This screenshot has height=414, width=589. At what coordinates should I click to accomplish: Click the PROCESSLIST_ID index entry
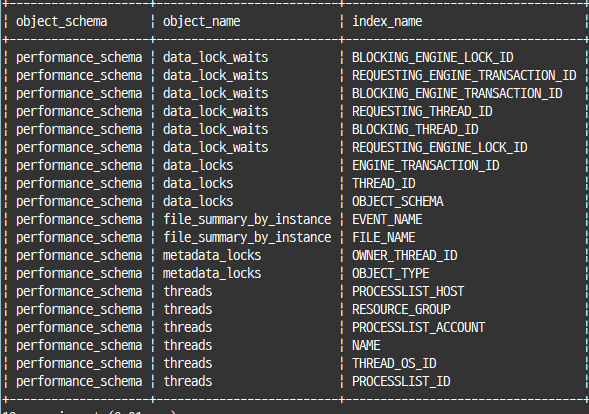click(x=401, y=382)
